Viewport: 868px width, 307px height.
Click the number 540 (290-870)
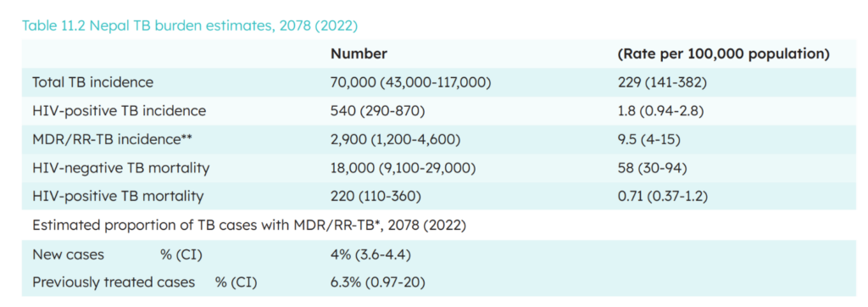tap(377, 111)
